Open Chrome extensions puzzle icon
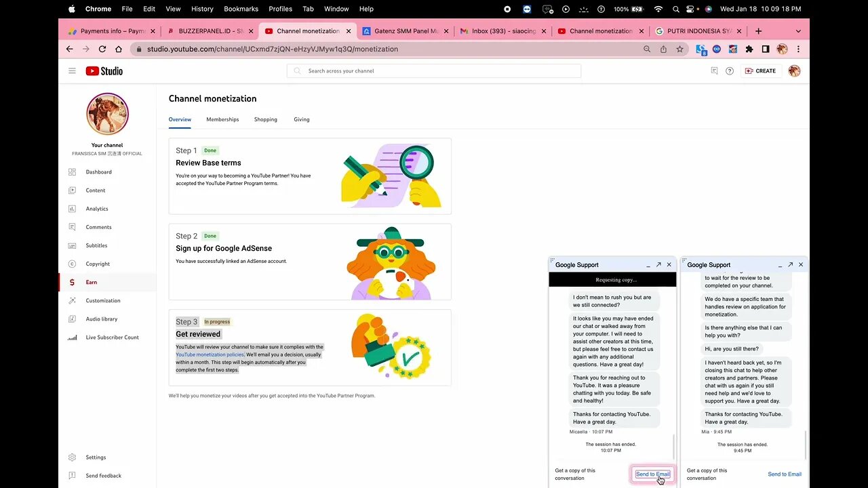 749,49
